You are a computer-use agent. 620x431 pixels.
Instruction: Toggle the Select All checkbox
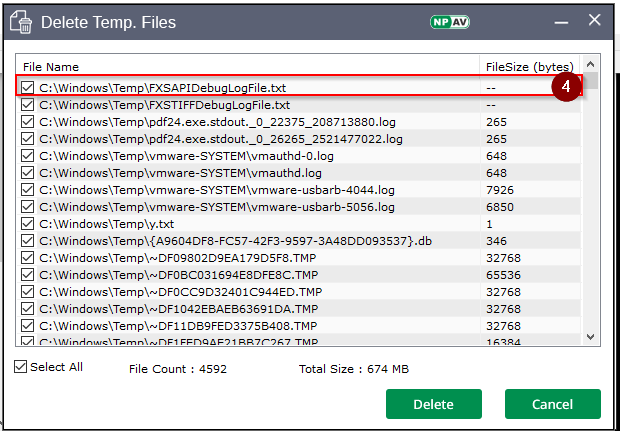coord(21,367)
